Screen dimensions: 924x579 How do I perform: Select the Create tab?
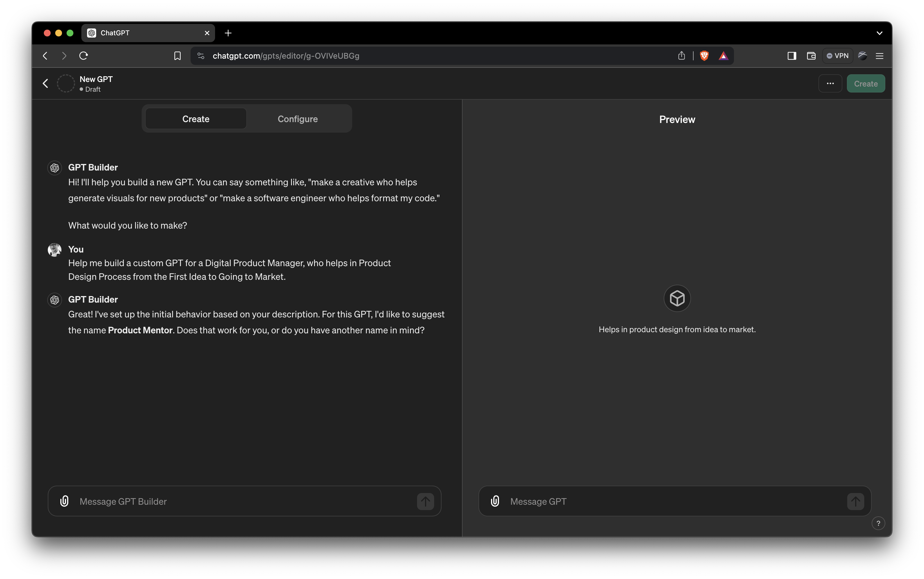click(195, 119)
